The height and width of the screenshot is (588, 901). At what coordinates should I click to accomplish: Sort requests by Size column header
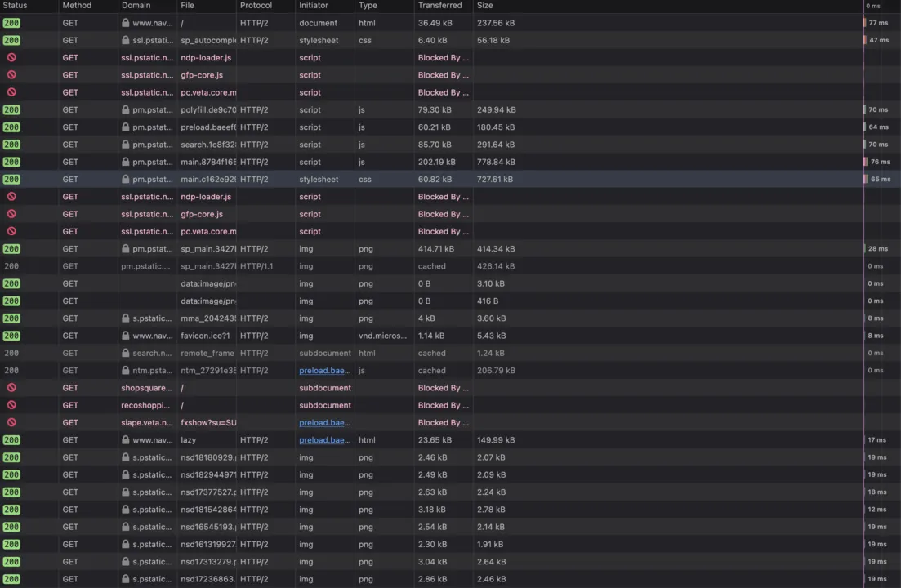(485, 6)
